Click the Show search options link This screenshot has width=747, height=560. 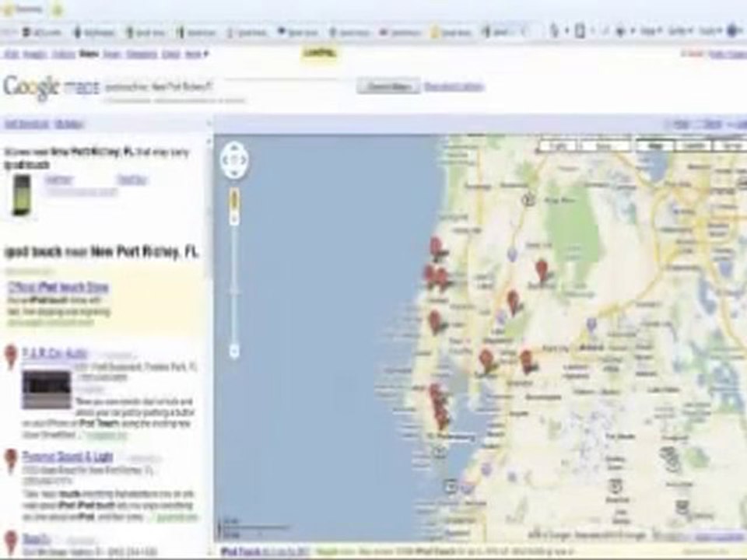tap(454, 86)
